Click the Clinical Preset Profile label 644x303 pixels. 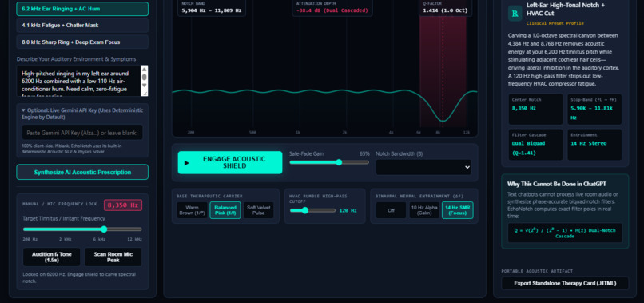(555, 23)
